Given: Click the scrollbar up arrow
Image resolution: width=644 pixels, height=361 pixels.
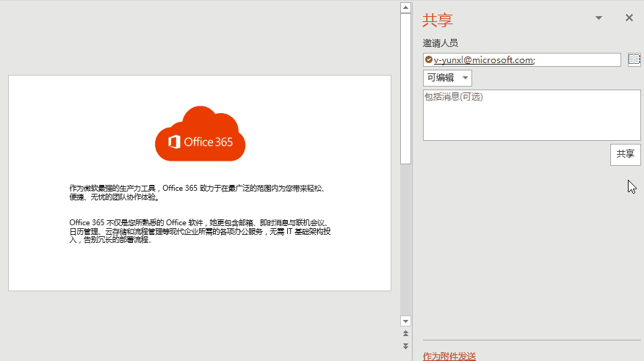Looking at the screenshot, I should point(405,7).
